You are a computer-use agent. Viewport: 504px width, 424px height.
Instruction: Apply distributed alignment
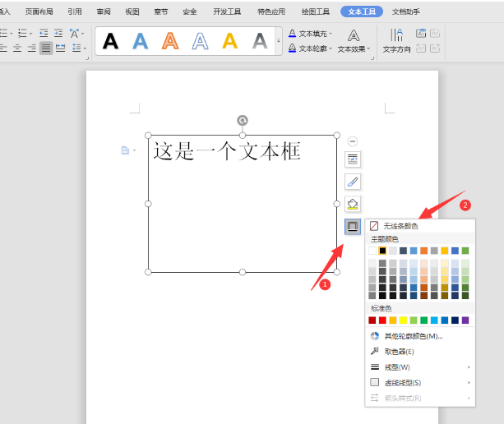tap(60, 48)
